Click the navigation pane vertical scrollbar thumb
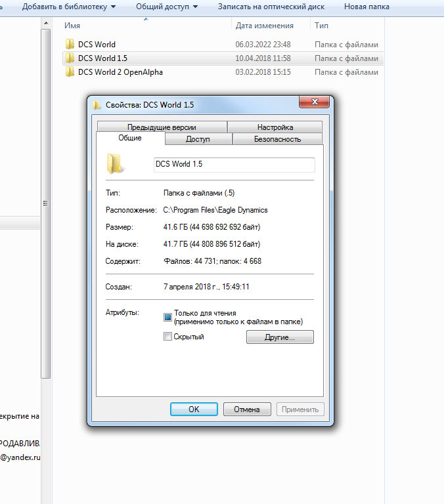This screenshot has width=444, height=504. (x=46, y=203)
